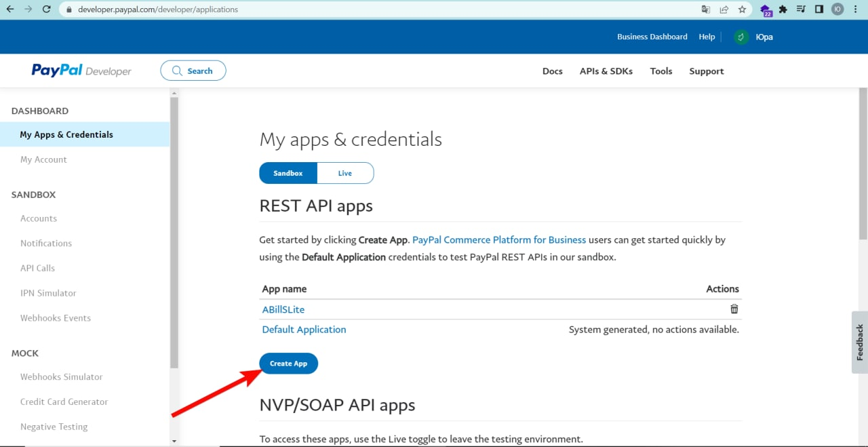
Task: Open Webhooks Events in sidebar
Action: pos(56,317)
